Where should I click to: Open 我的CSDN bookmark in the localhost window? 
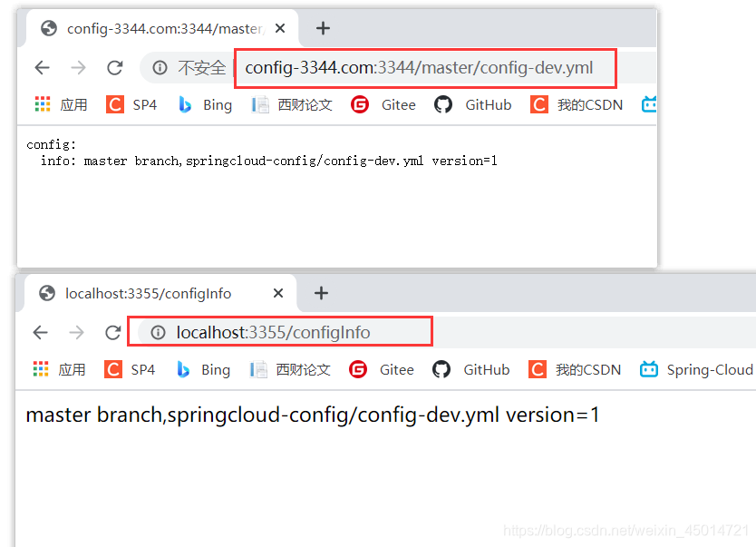[x=574, y=369]
